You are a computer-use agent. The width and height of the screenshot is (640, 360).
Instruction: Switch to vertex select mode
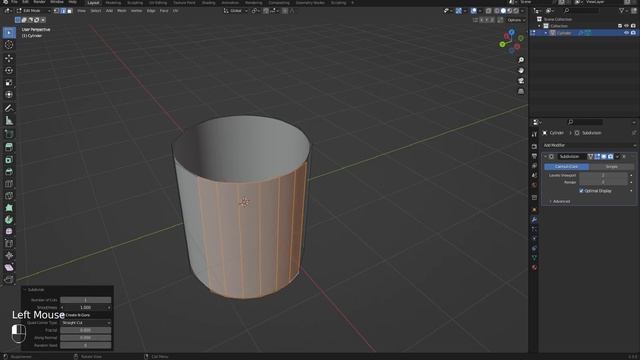57,11
